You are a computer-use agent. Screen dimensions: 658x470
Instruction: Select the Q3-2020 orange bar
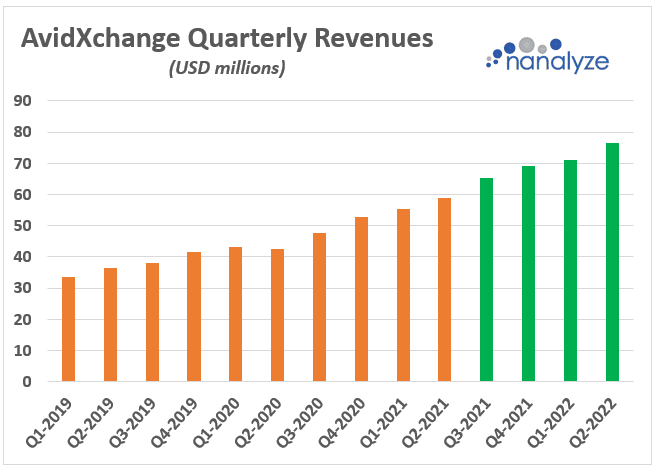[319, 307]
